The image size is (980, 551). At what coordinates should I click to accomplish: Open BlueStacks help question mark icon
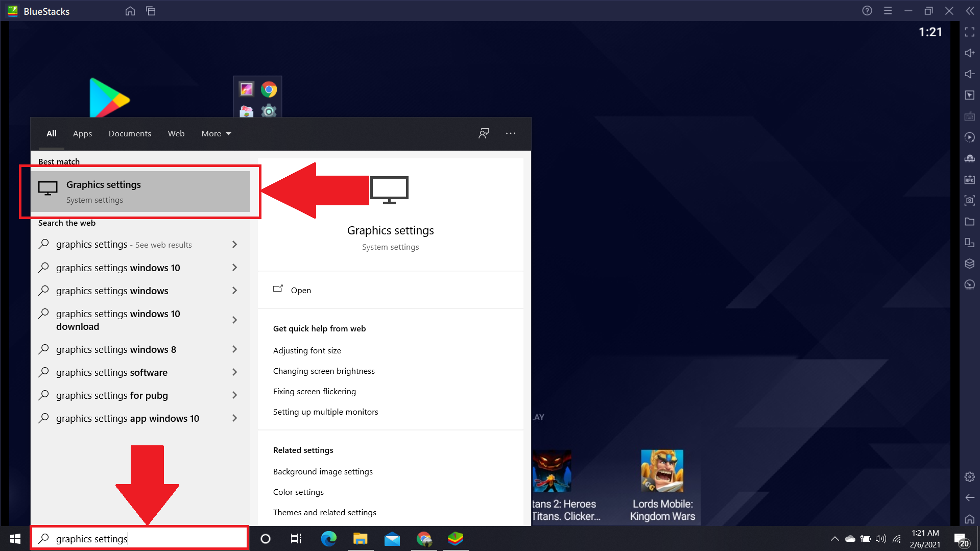pos(867,11)
